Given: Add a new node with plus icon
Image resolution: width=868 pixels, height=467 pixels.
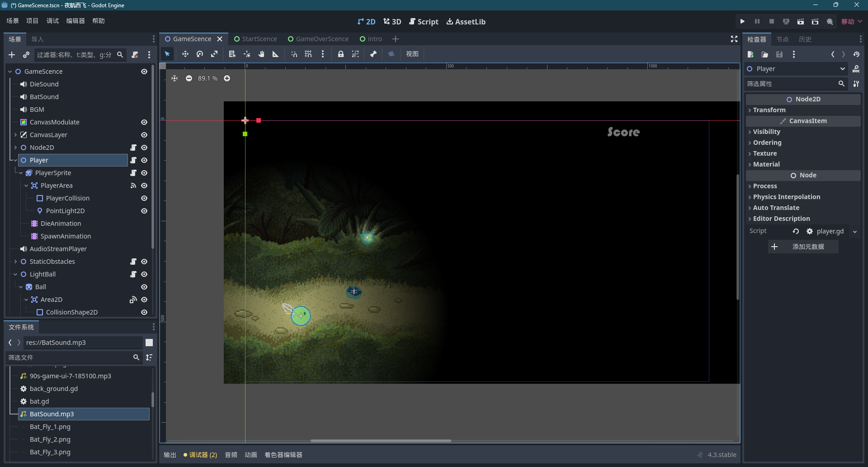Looking at the screenshot, I should [x=12, y=55].
